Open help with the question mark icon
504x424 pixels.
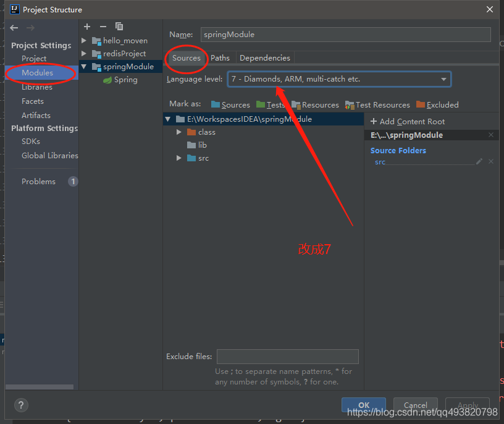point(20,405)
